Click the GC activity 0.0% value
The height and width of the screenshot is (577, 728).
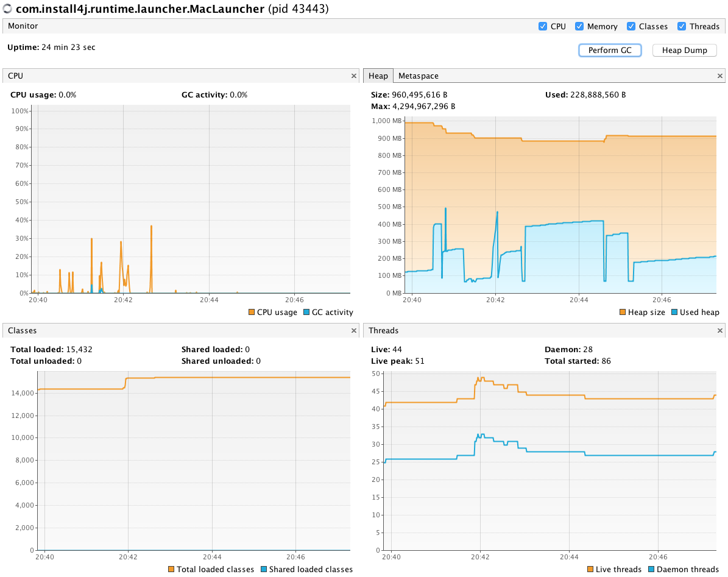(239, 94)
